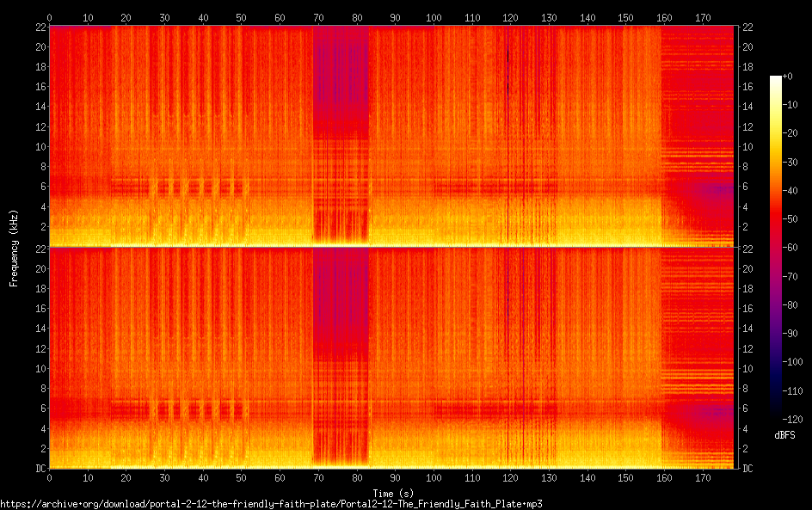Click the Time (s) axis label
Screen dimensions: 812x510
(x=393, y=494)
